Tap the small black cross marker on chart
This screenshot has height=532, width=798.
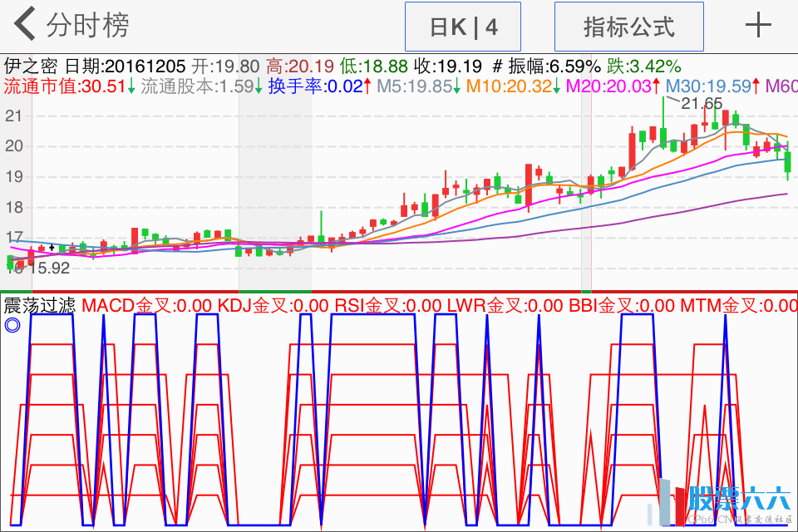click(52, 247)
